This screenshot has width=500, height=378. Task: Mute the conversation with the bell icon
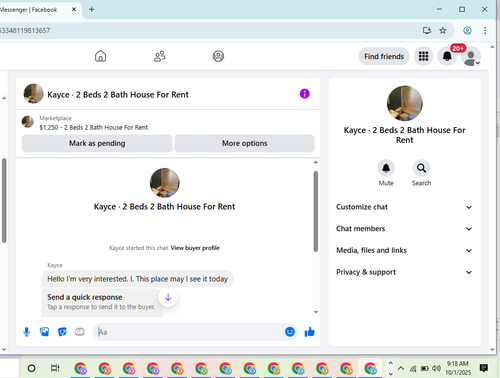click(x=386, y=168)
